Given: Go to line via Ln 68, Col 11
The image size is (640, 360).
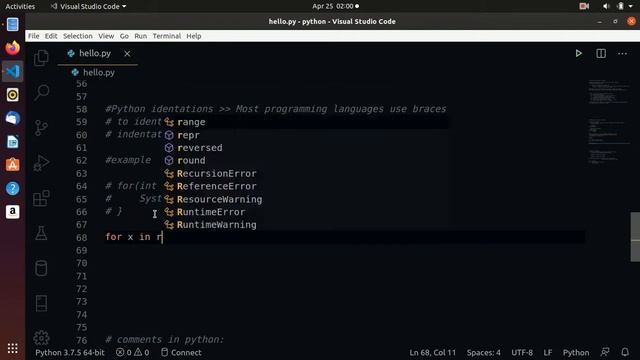Looking at the screenshot, I should pos(433,352).
